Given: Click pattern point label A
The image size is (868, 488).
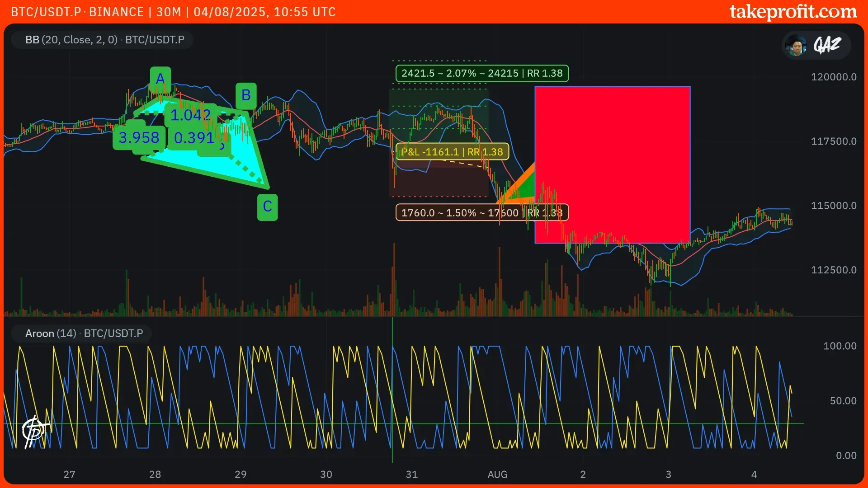Looking at the screenshot, I should coord(160,79).
